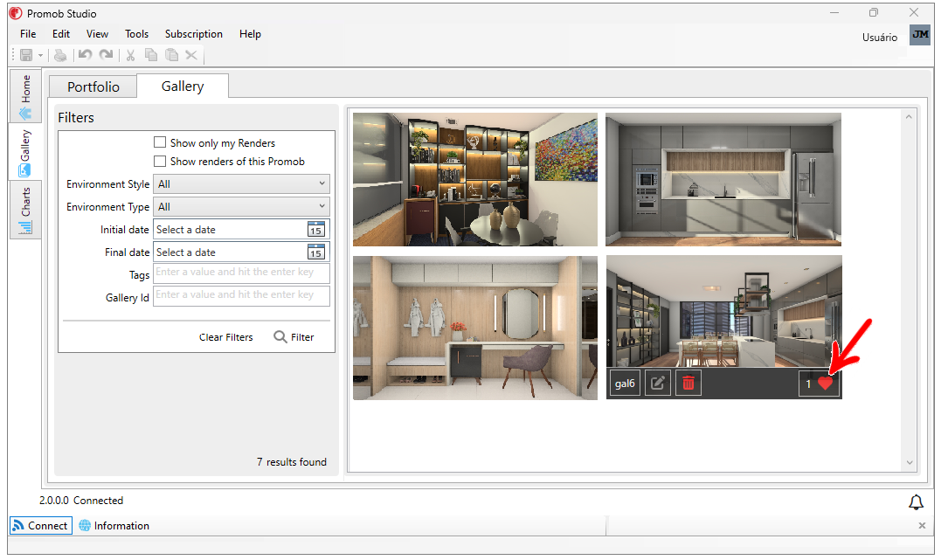948x560 pixels.
Task: Like the render with heart icon
Action: pos(825,384)
